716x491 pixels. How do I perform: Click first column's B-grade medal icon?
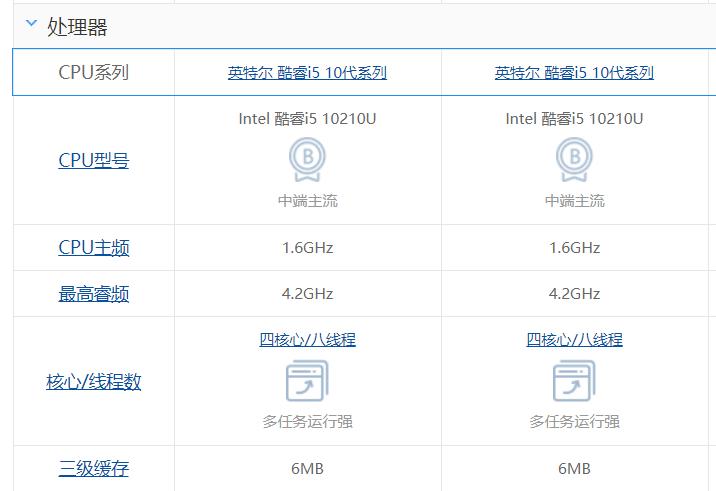click(x=307, y=160)
